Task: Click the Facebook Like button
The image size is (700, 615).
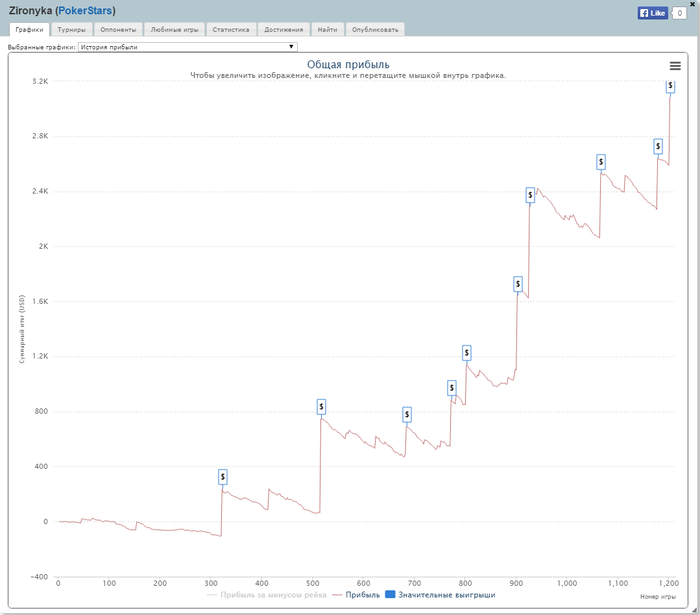Action: click(x=652, y=13)
